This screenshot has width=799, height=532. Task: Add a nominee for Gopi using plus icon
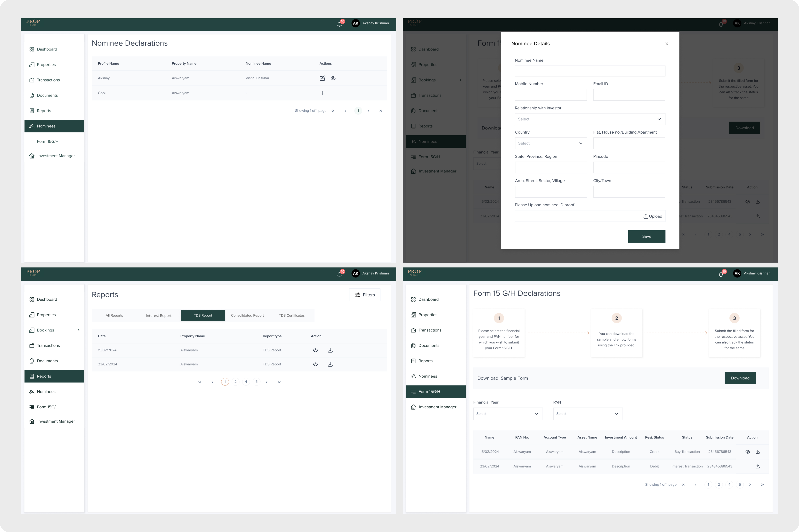(322, 93)
